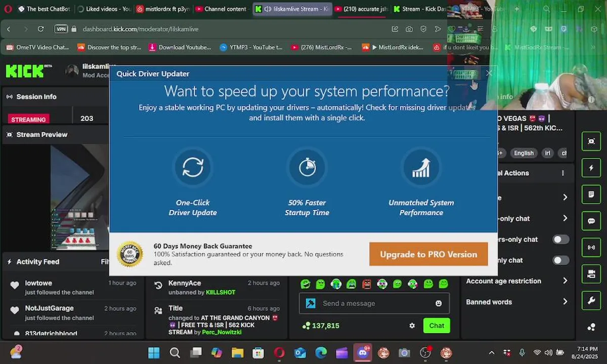This screenshot has height=364, width=607.
Task: Click the three-dots points icon at the sidebar bottom
Action: coord(591,327)
